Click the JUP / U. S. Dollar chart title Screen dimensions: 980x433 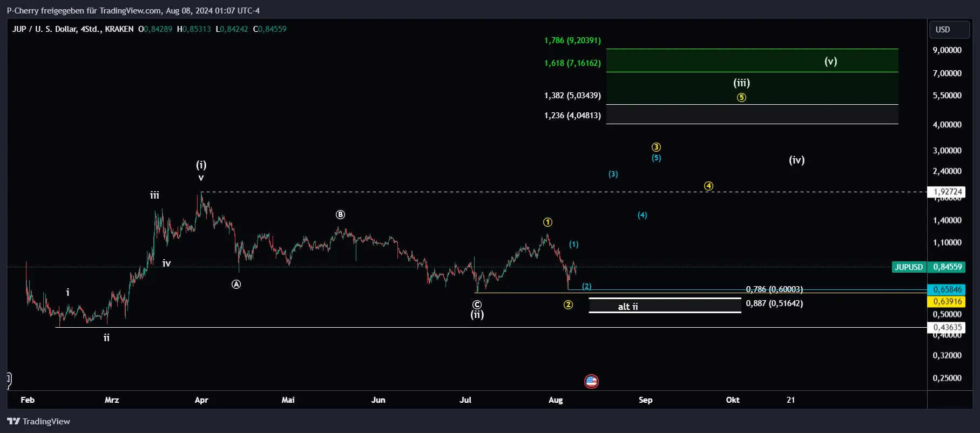click(73, 29)
